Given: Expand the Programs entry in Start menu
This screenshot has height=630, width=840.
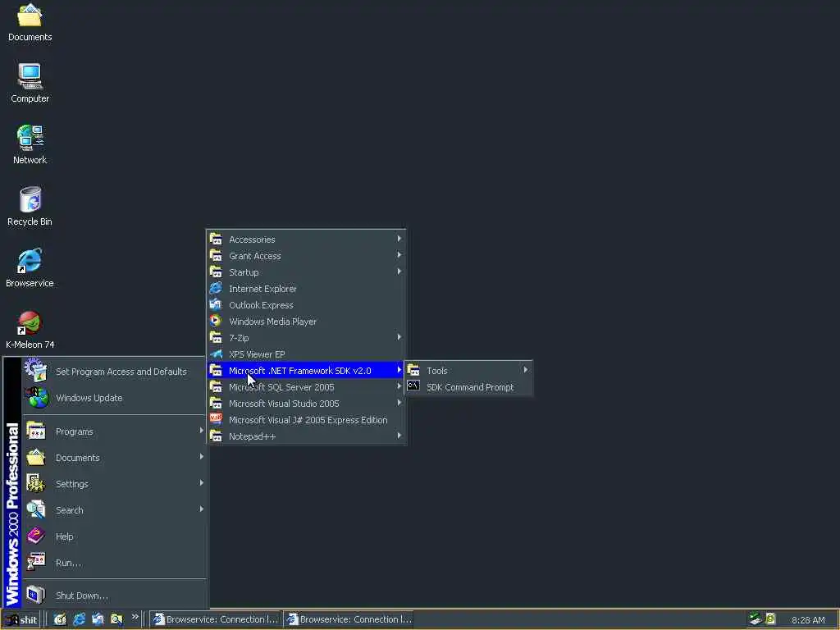Looking at the screenshot, I should tap(113, 431).
